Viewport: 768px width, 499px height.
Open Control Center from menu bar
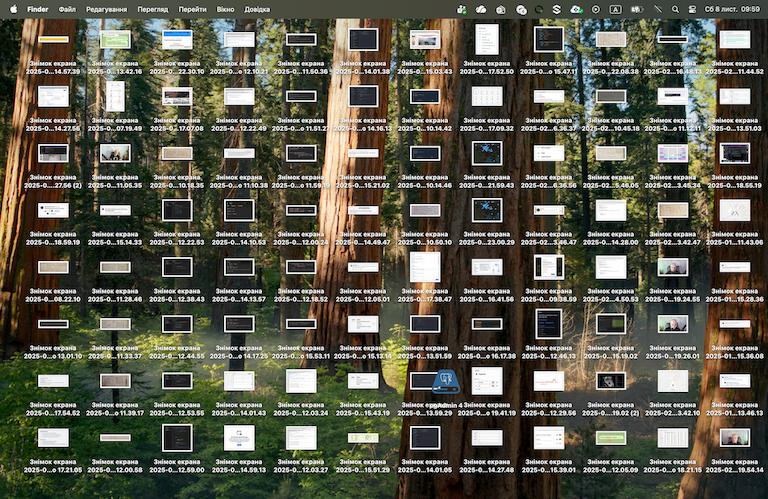point(692,8)
